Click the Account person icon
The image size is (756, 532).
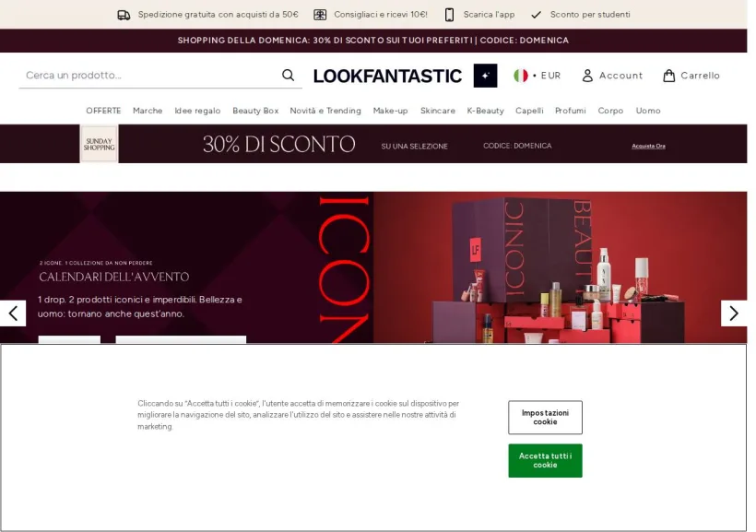pos(587,76)
